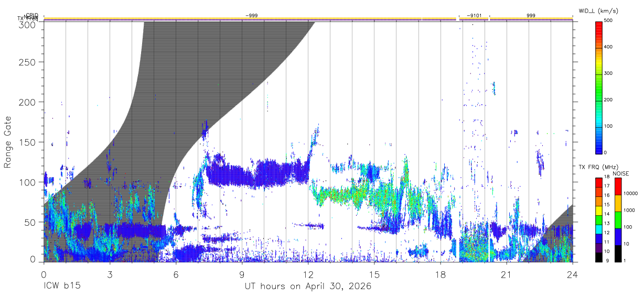This screenshot has height=297, width=644.
Task: Click the 'UT hours on April 30, 2026' label
Action: click(308, 287)
